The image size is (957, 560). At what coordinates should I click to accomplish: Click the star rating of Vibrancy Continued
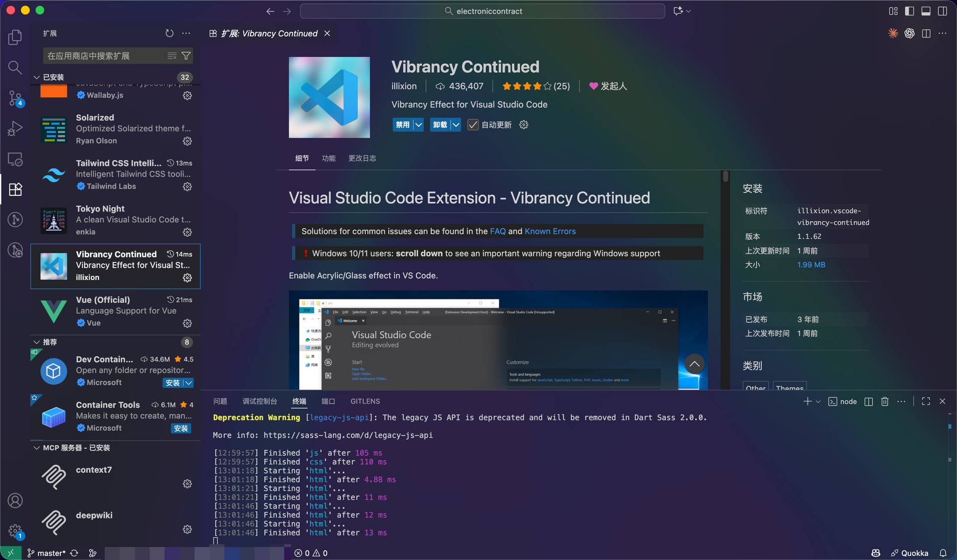(x=536, y=86)
